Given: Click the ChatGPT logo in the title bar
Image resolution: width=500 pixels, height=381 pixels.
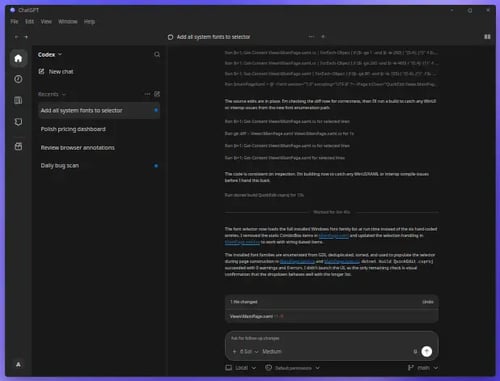Looking at the screenshot, I should point(13,10).
